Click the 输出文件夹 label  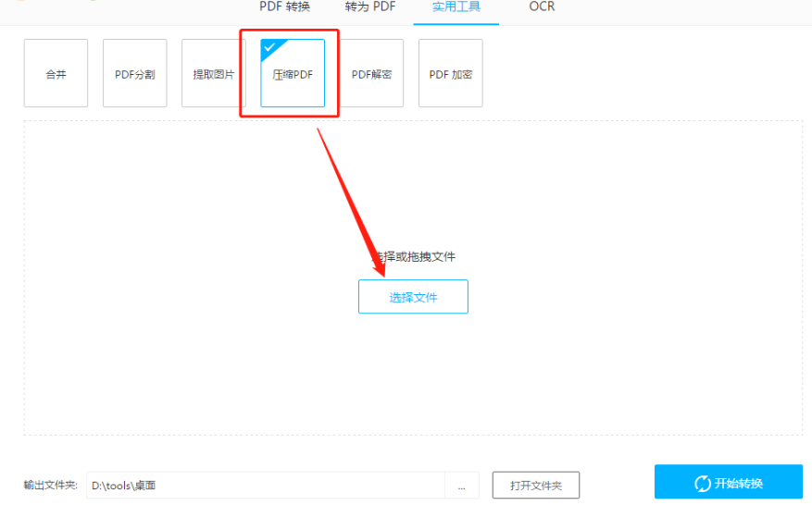coord(50,486)
